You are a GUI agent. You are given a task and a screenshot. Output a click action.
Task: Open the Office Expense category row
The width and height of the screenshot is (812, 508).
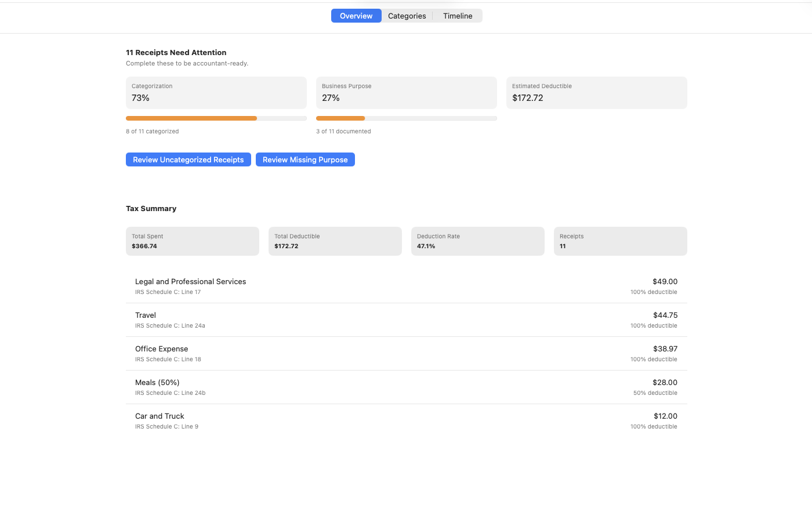pos(406,353)
